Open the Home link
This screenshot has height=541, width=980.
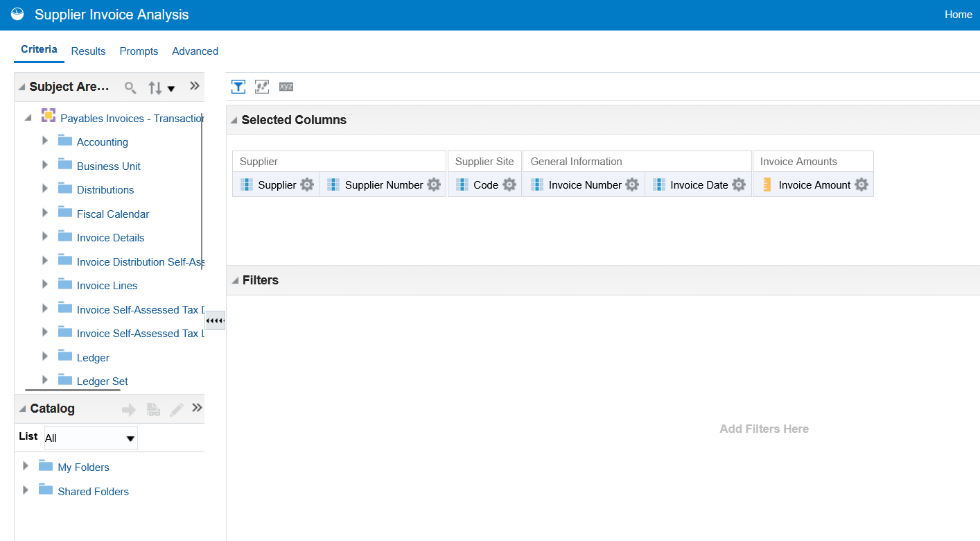click(x=959, y=15)
